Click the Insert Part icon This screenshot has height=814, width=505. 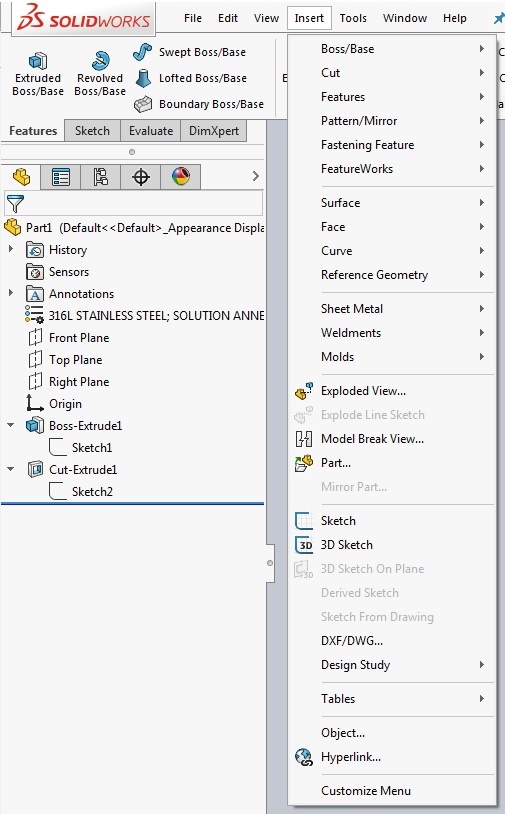304,463
